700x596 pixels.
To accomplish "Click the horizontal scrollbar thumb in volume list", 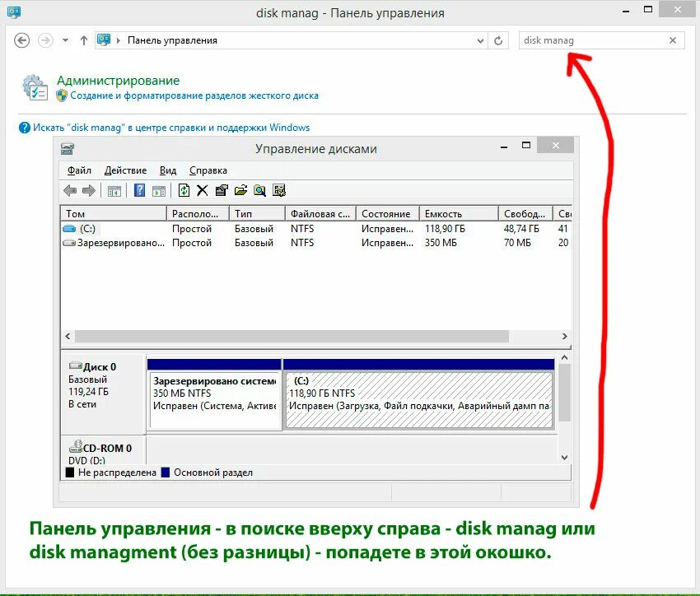I will [292, 337].
